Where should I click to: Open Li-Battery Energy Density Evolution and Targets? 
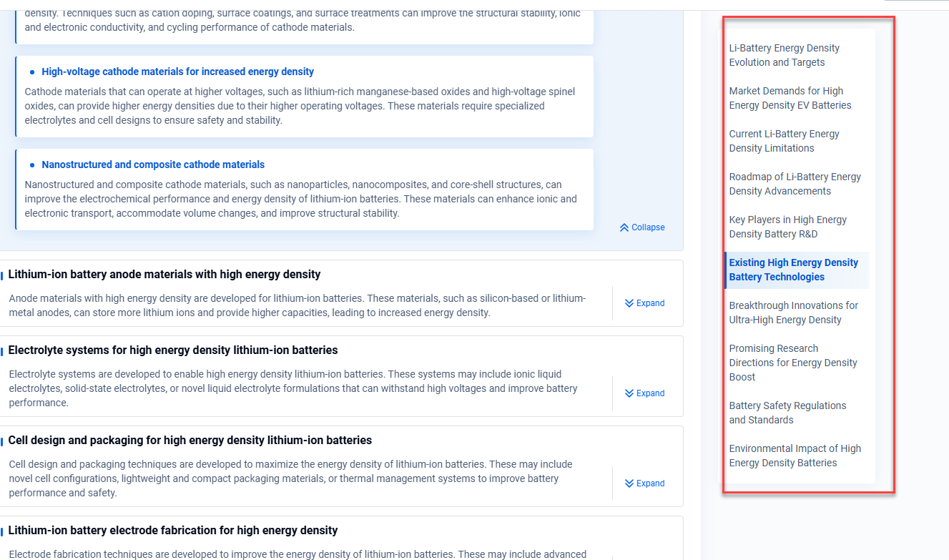pos(784,55)
